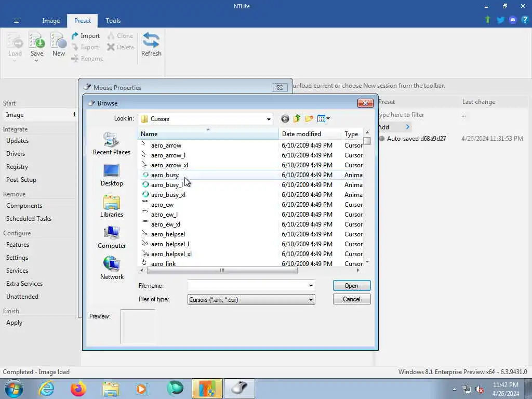Open the Drivers page in sidebar

click(x=16, y=154)
